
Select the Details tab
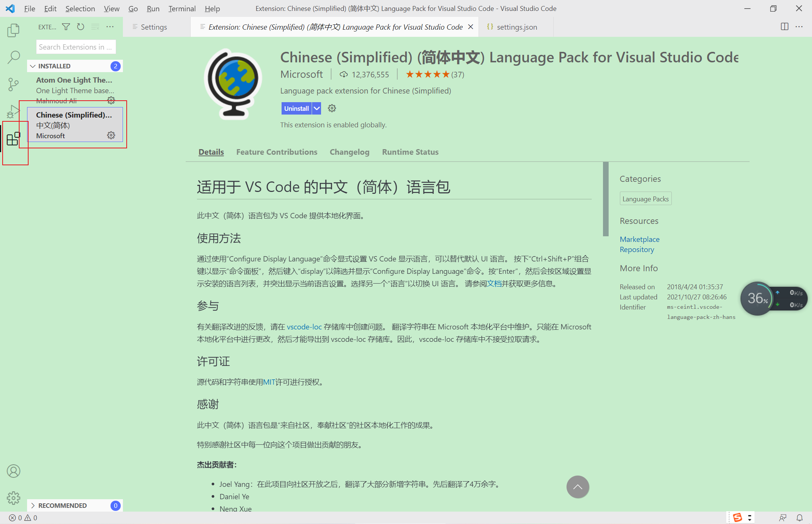(211, 152)
